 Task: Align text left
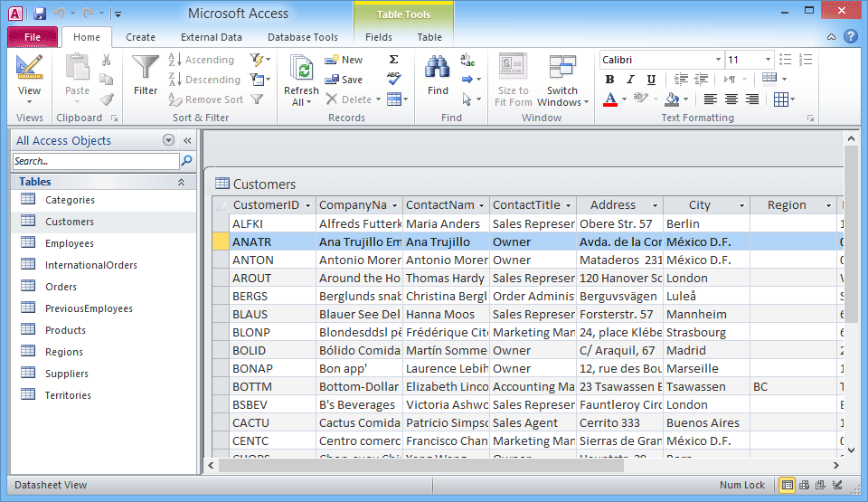point(711,99)
